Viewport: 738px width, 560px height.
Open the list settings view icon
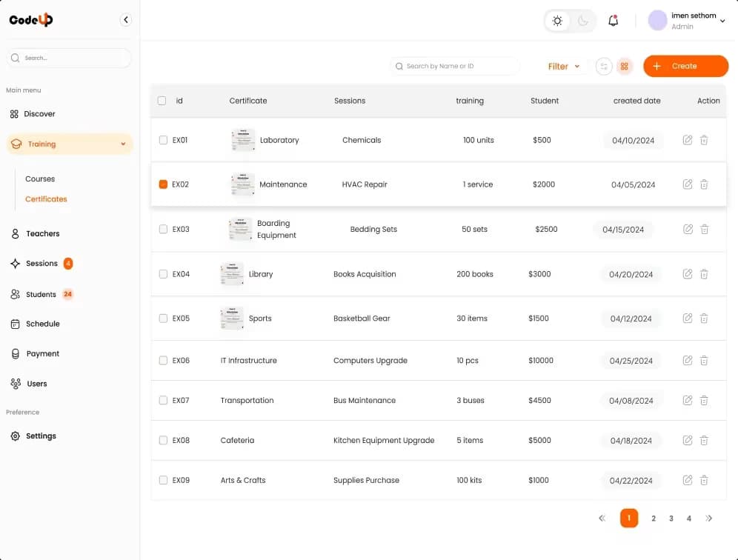[x=604, y=67]
